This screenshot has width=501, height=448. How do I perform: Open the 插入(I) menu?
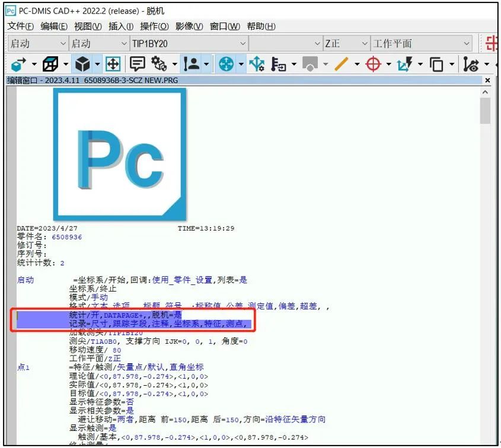(121, 26)
